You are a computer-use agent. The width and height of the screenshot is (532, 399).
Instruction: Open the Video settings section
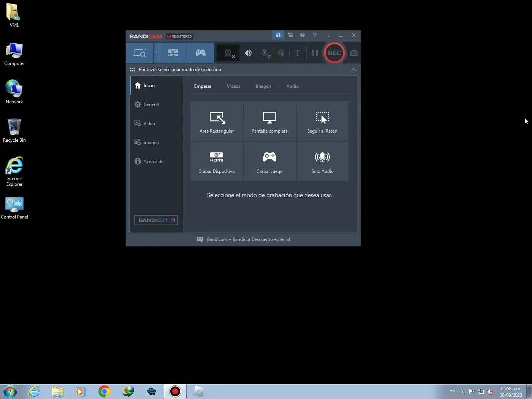tap(157, 123)
